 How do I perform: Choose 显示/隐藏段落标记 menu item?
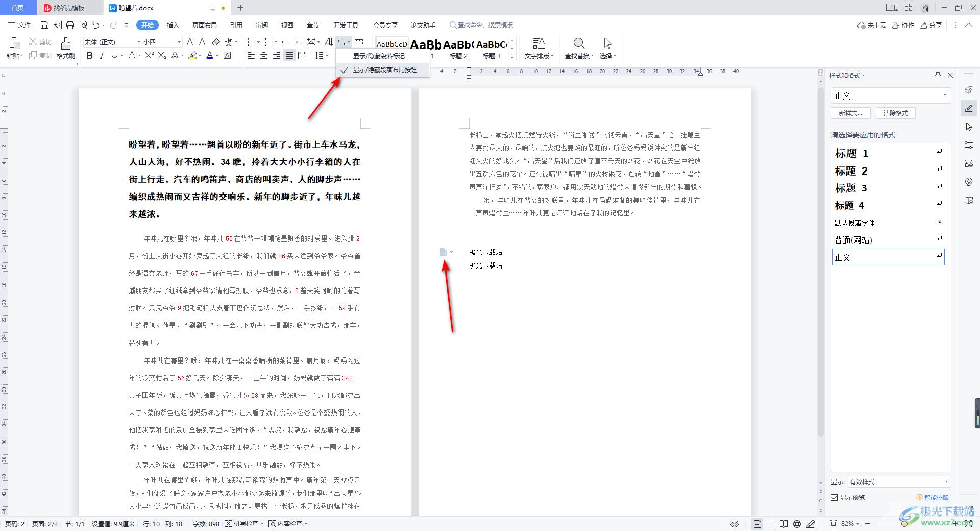click(382, 56)
